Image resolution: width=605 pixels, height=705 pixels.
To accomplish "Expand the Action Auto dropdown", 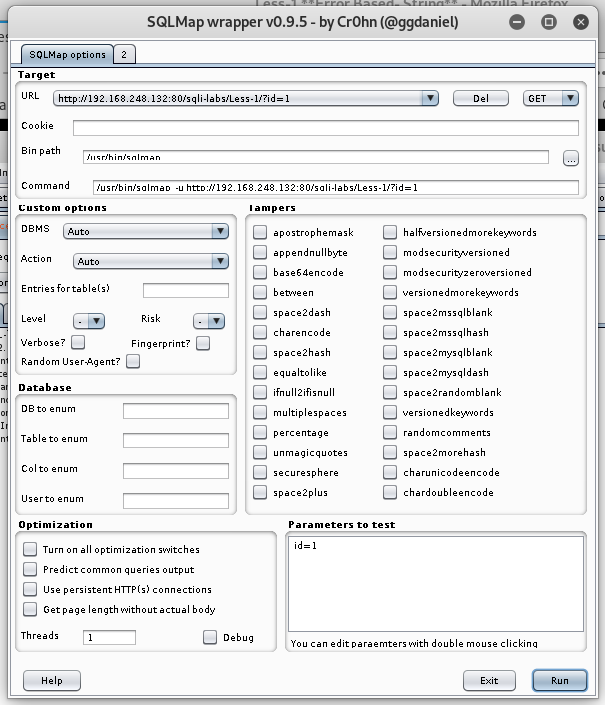I will point(151,261).
